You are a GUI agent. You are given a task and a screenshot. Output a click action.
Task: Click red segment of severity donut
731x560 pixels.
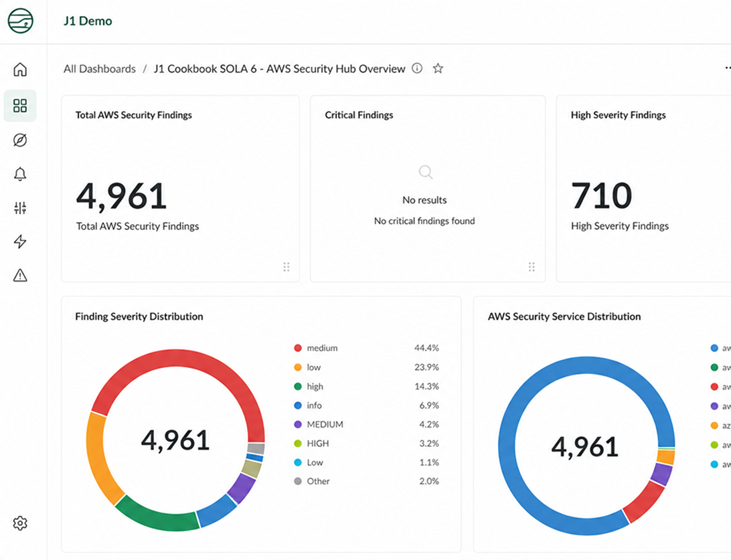coord(187,358)
